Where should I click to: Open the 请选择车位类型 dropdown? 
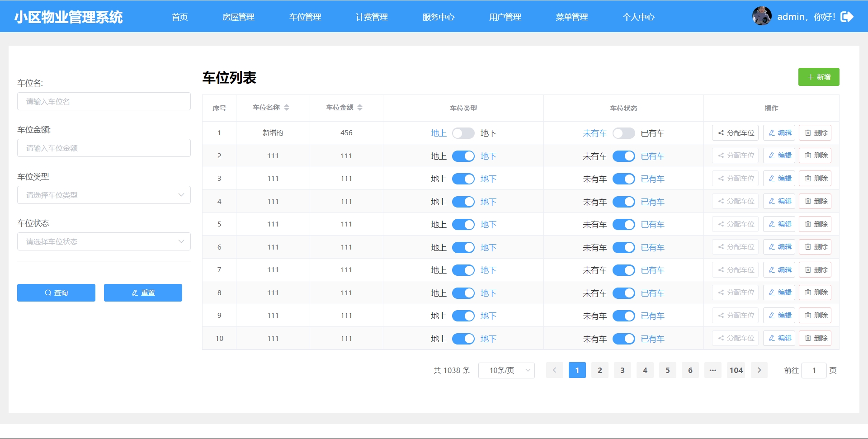point(104,195)
